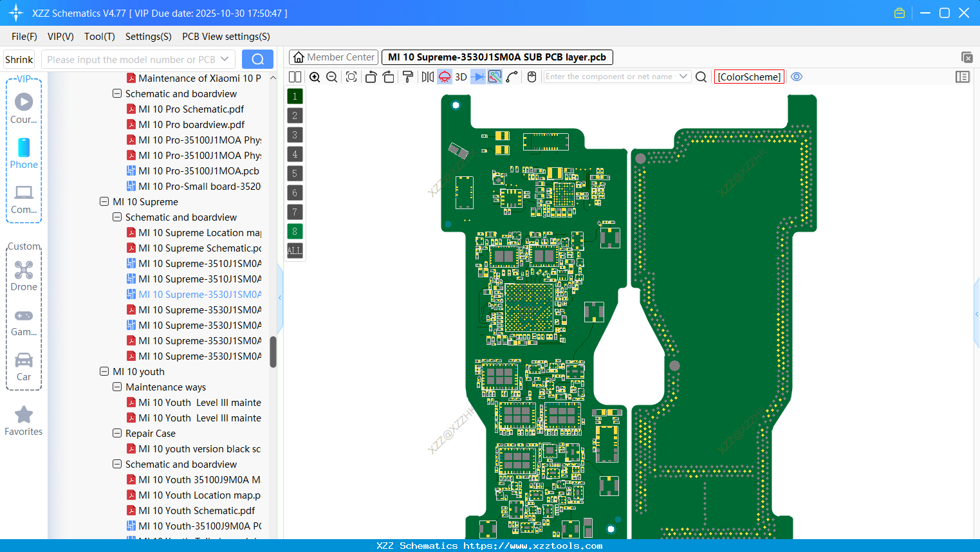Click the Zoom In magnifier icon

[x=315, y=77]
